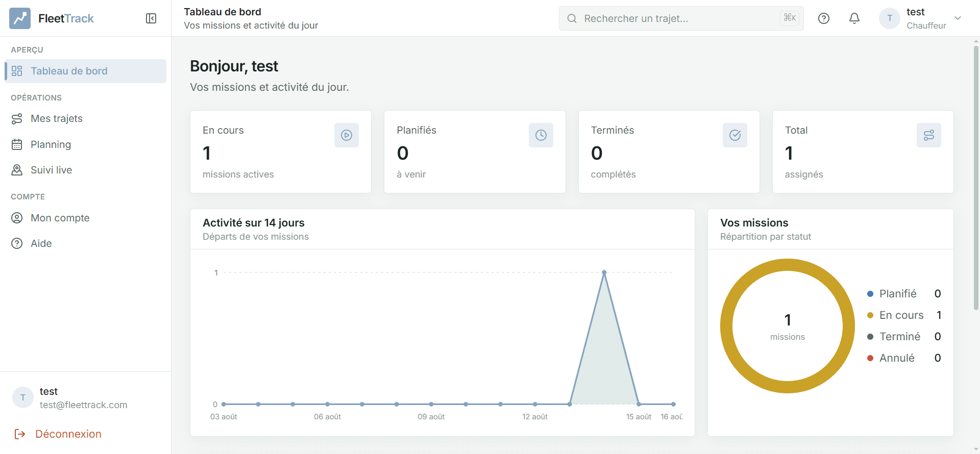Click the sidebar footer T avatar
980x454 pixels.
coord(23,397)
